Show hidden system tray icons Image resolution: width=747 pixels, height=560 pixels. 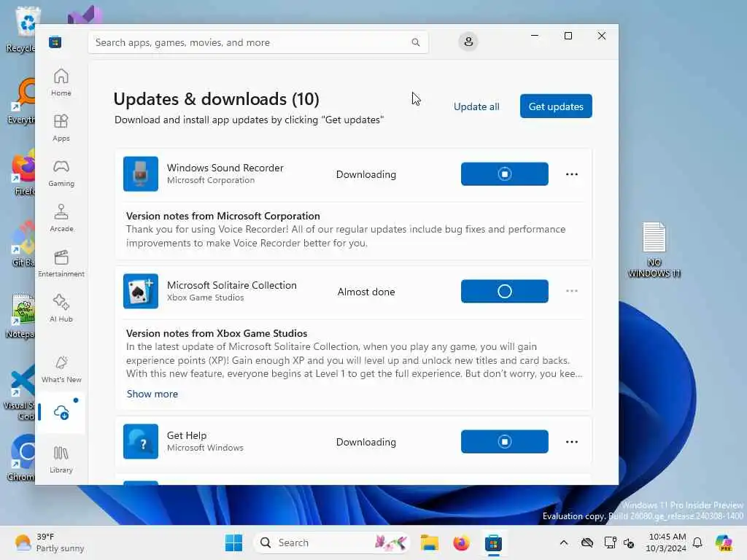(x=564, y=542)
